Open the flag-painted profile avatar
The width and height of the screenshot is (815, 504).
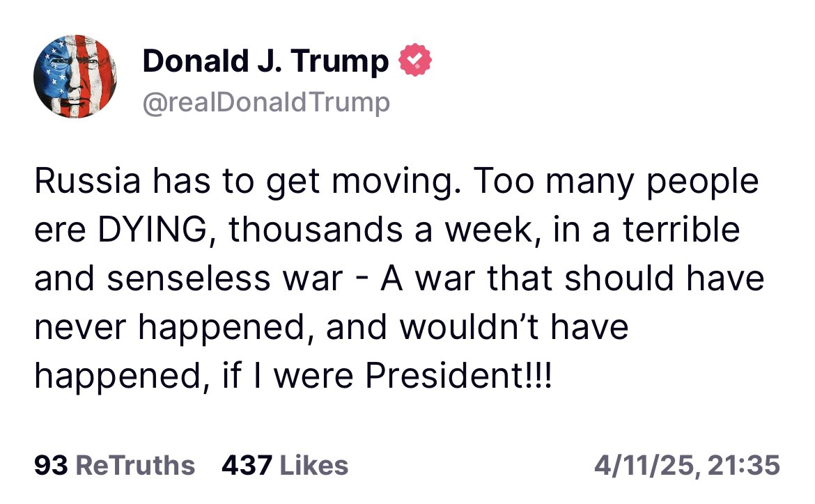pos(75,77)
